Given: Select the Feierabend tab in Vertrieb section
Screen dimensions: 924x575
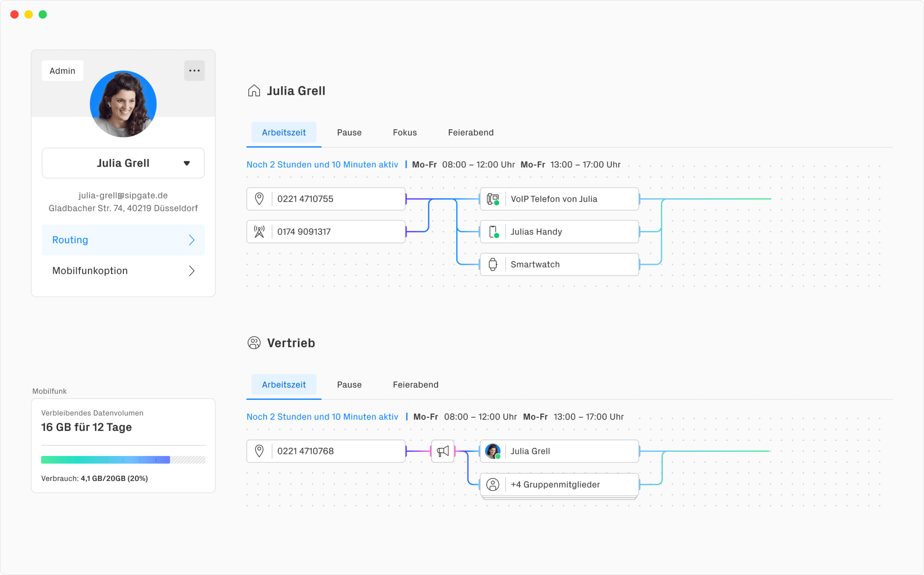Looking at the screenshot, I should 415,384.
